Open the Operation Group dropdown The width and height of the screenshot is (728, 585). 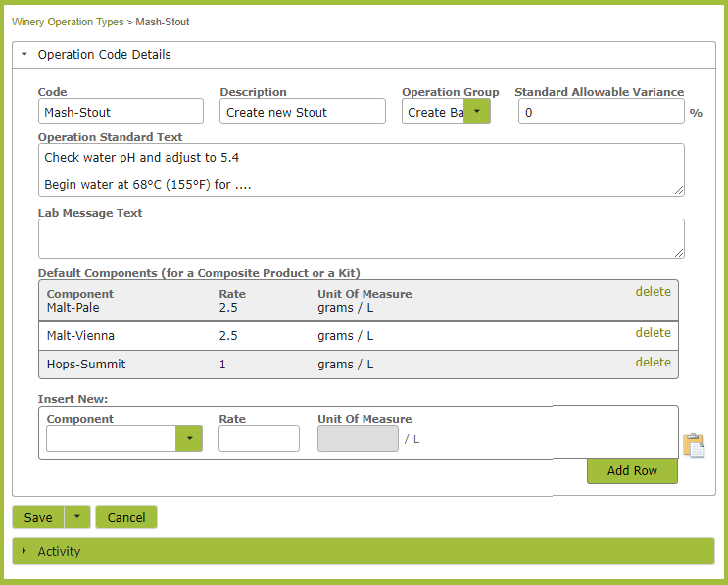click(x=477, y=112)
